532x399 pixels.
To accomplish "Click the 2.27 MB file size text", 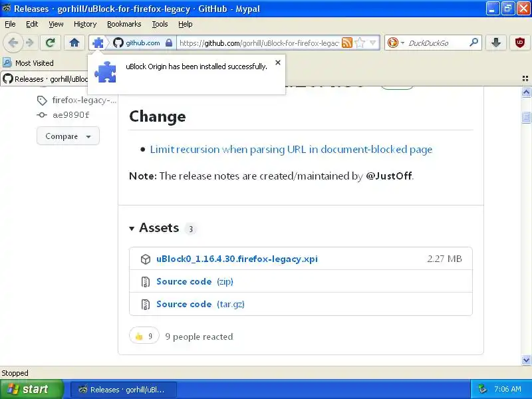I will coord(444,259).
